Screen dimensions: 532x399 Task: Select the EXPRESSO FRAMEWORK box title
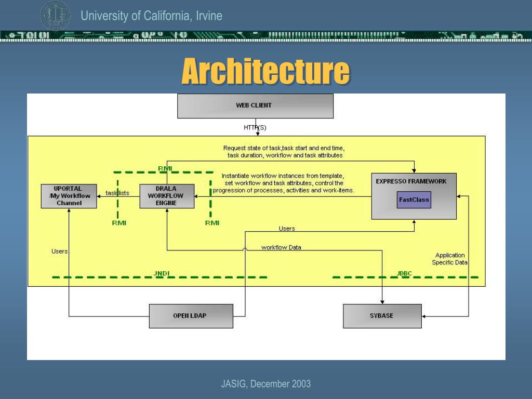click(411, 181)
